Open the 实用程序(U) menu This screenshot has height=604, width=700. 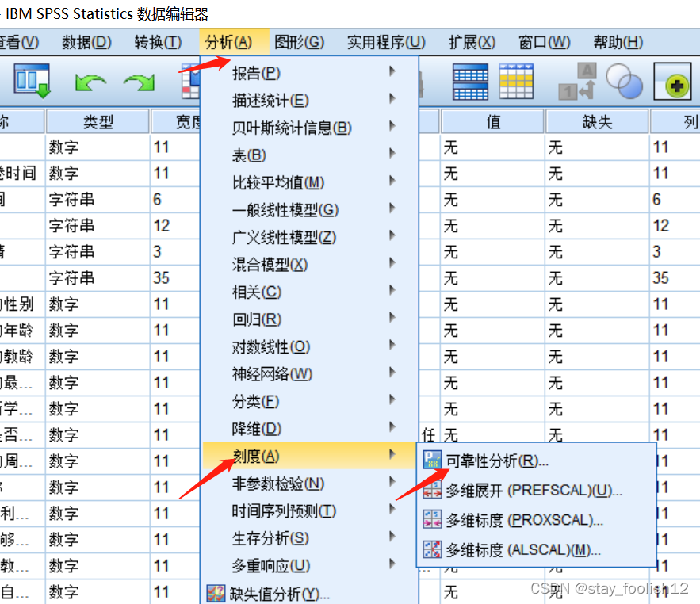coord(386,43)
